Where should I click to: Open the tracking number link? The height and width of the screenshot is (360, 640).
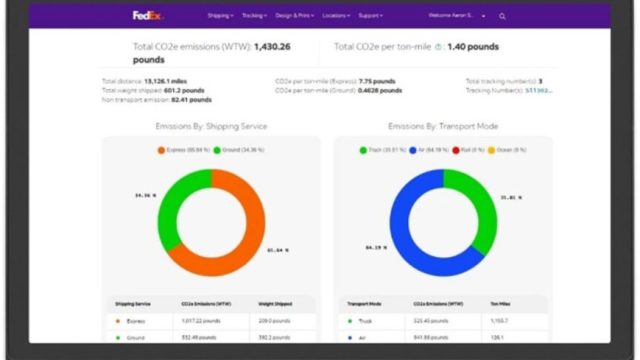(x=539, y=91)
